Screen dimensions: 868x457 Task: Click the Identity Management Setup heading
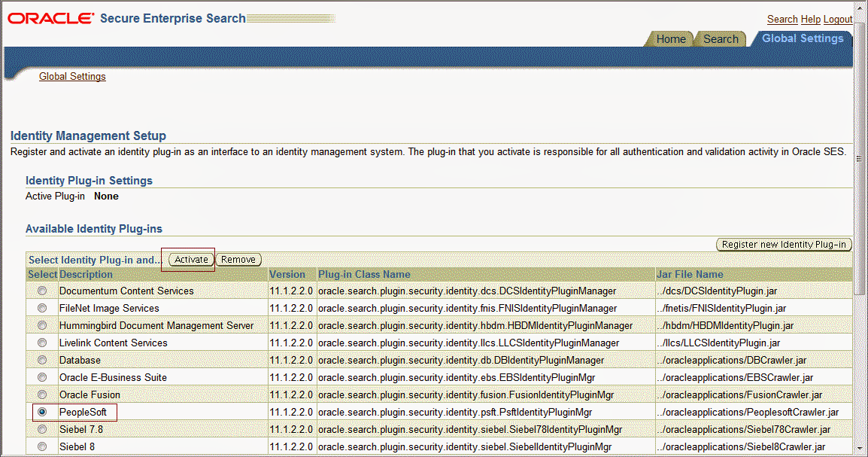click(x=88, y=136)
